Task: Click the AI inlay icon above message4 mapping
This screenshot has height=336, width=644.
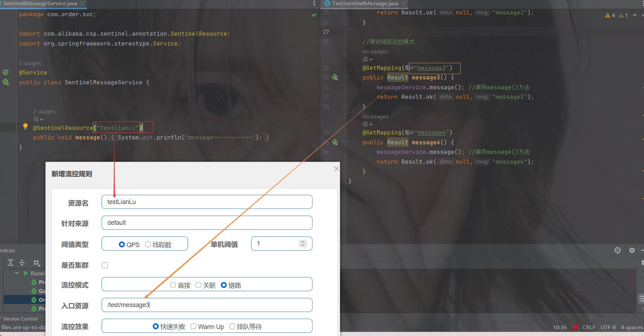Action: (365, 124)
